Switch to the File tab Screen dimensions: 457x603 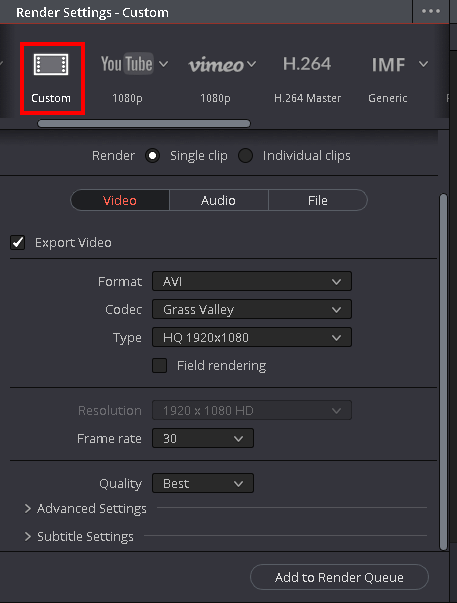click(x=318, y=200)
